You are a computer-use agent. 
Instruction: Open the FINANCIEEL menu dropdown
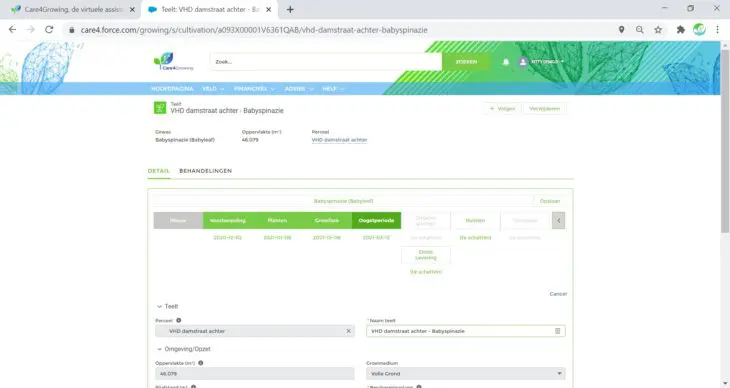coord(254,88)
